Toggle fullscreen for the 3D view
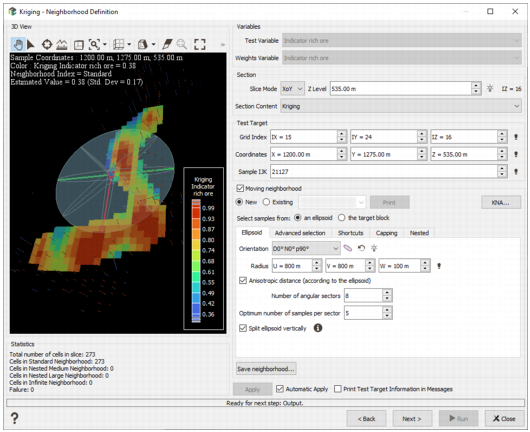This screenshot has width=530, height=432. tap(199, 44)
